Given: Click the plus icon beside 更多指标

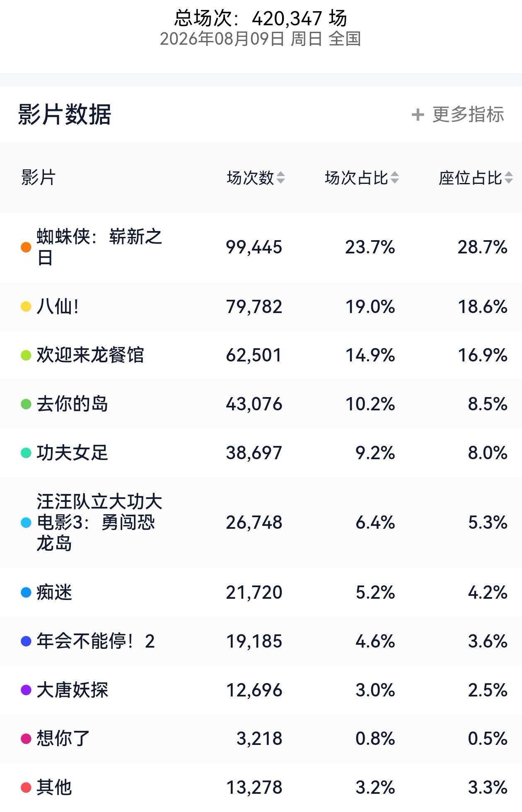Looking at the screenshot, I should [418, 115].
